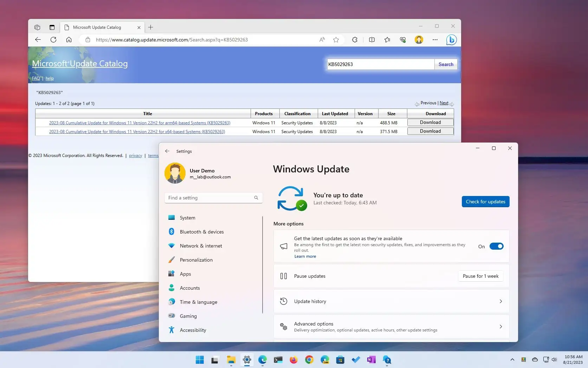
Task: Open the arm64-based Systems update link
Action: pos(140,123)
